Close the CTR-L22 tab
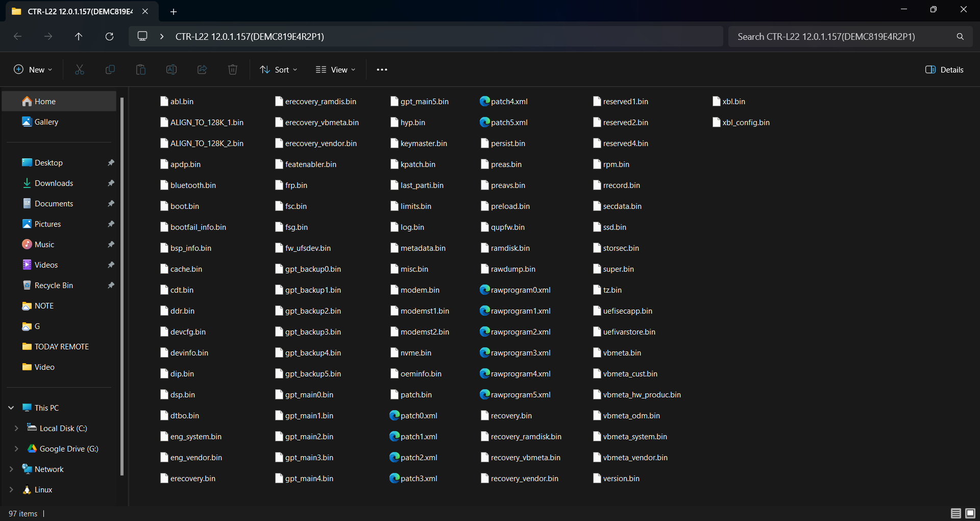This screenshot has width=980, height=521. click(x=145, y=11)
